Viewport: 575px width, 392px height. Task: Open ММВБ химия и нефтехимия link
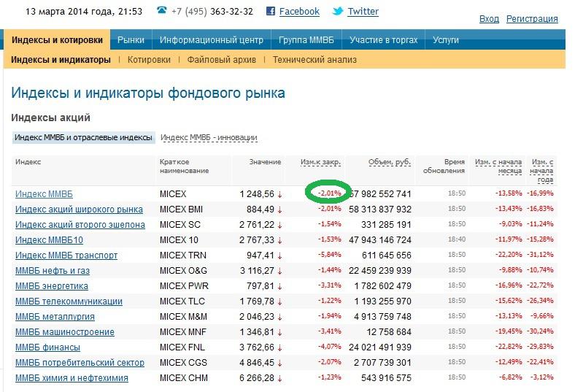72,378
